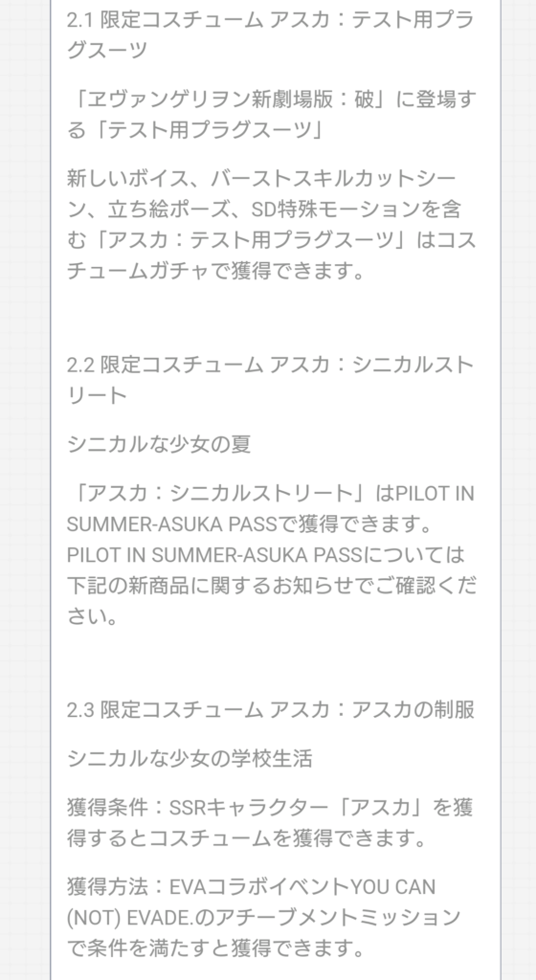
Task: Click the 2.3 限定コスチューム アスカの制服 heading
Action: click(x=271, y=709)
